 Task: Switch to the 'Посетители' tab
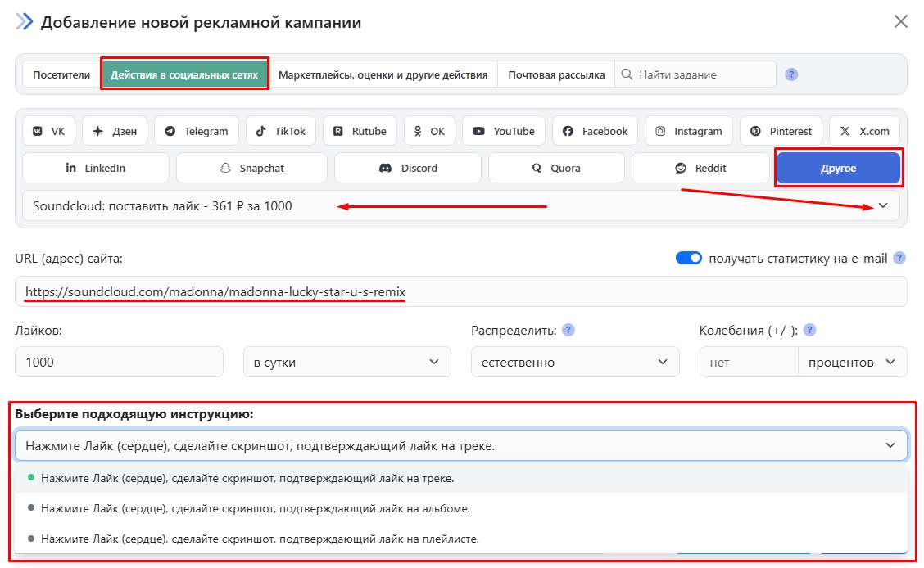coord(61,74)
